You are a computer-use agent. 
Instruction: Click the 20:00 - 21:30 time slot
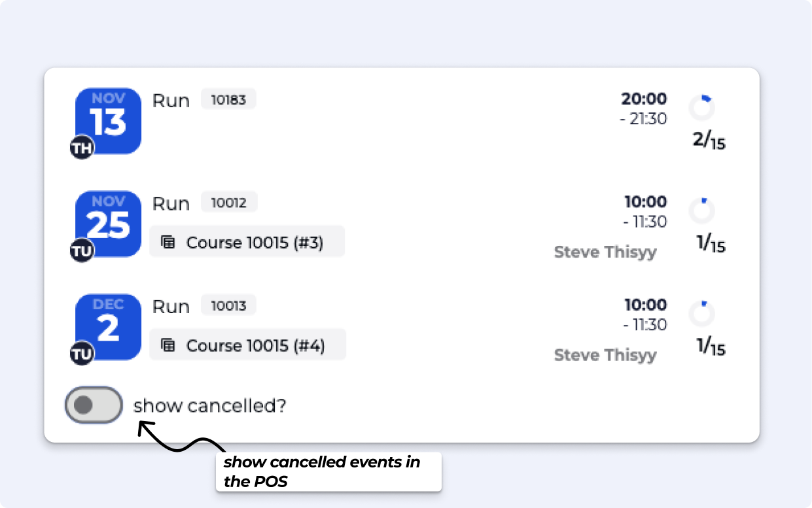tap(643, 109)
